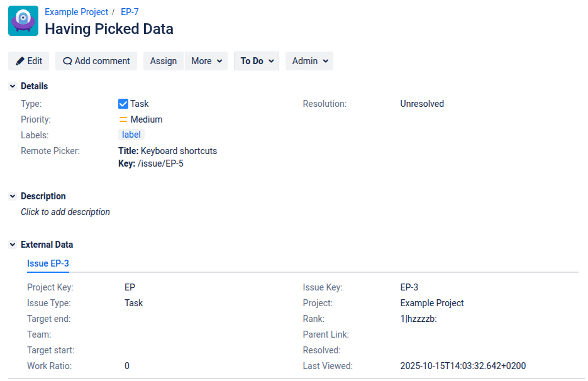Click the Example Project avatar icon

23,21
